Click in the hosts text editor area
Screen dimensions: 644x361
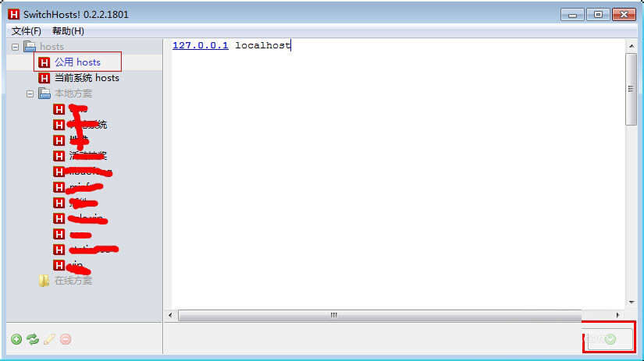click(398, 175)
